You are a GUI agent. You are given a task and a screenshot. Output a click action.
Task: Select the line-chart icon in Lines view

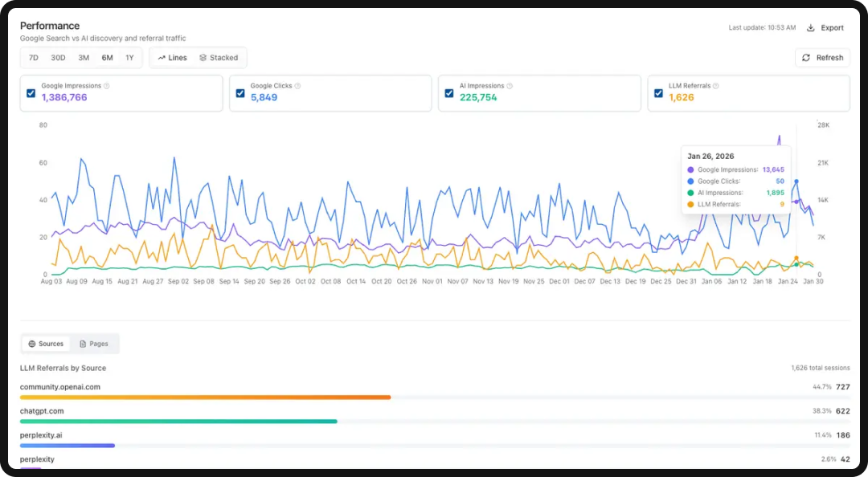pos(163,57)
